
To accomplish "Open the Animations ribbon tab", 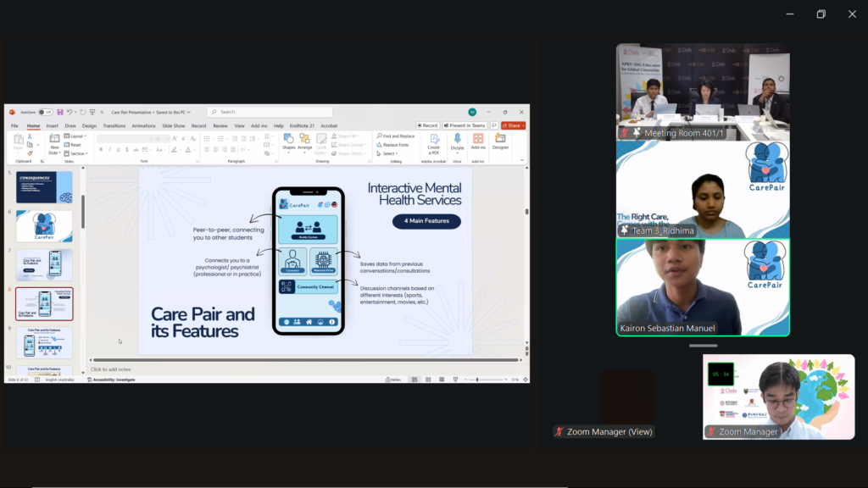I will 143,125.
